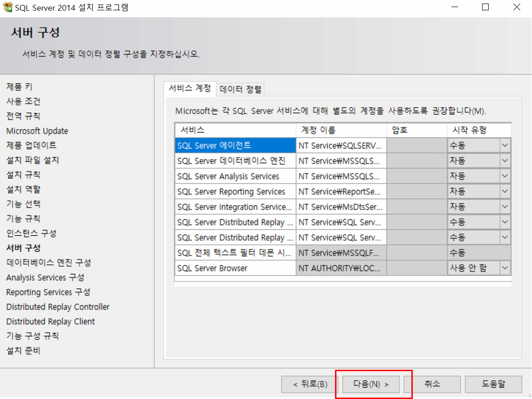Click 전역 규칙 step in sidebar
The width and height of the screenshot is (532, 399).
(23, 116)
